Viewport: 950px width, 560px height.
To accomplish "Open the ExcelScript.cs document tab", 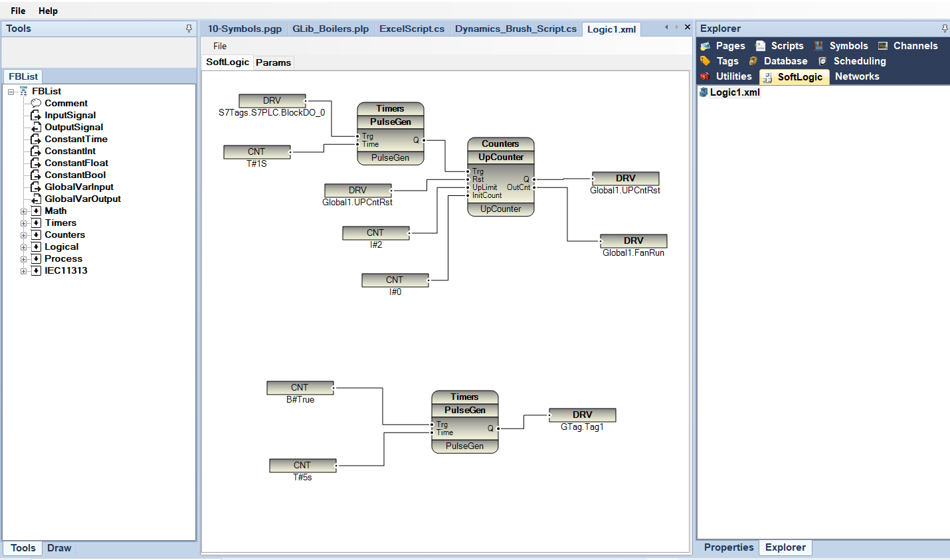I will [411, 29].
